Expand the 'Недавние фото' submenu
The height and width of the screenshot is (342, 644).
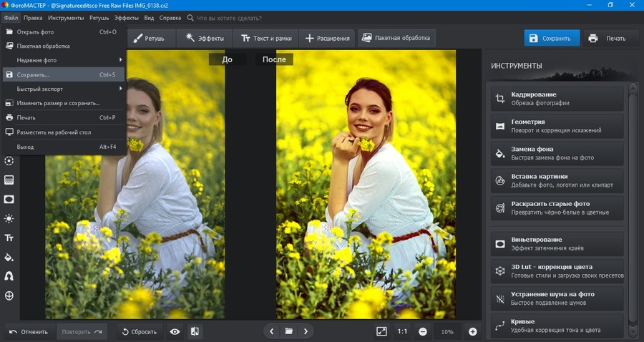coord(64,60)
